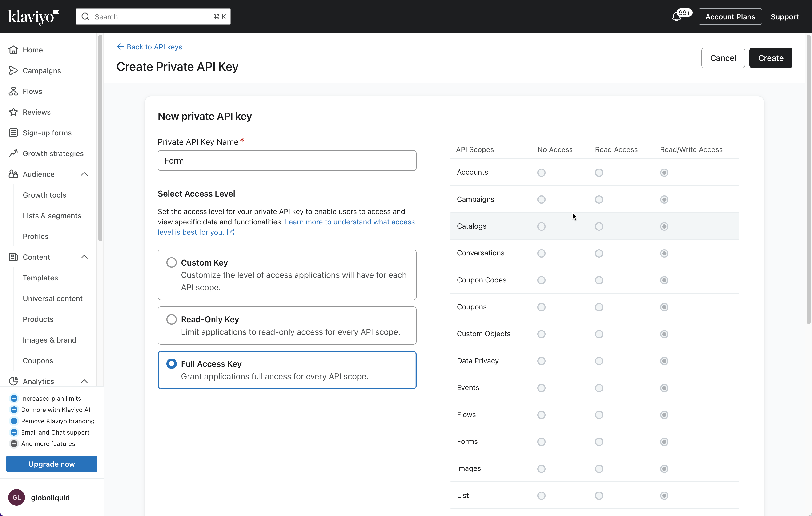
Task: Collapse the Analytics section chevron
Action: [84, 381]
